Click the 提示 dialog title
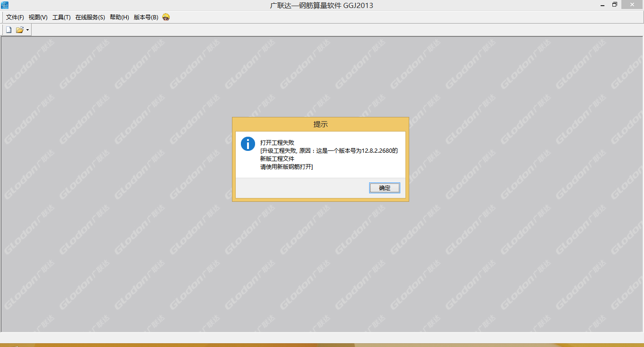 (321, 124)
